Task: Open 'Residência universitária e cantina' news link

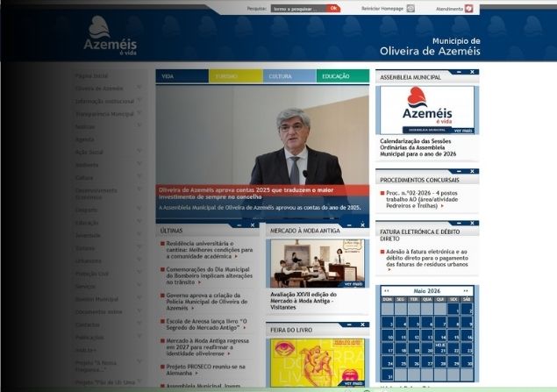Action: point(210,250)
